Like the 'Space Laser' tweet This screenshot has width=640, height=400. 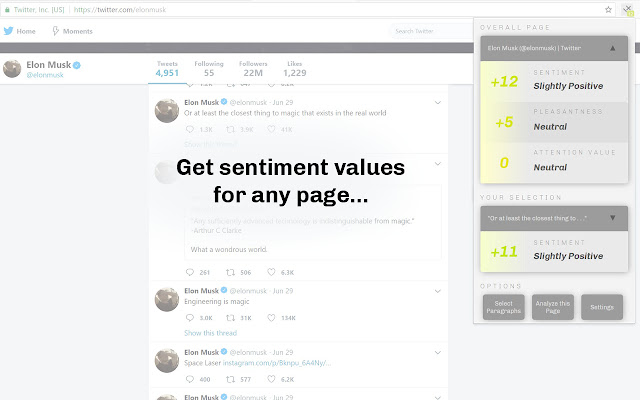(x=271, y=379)
